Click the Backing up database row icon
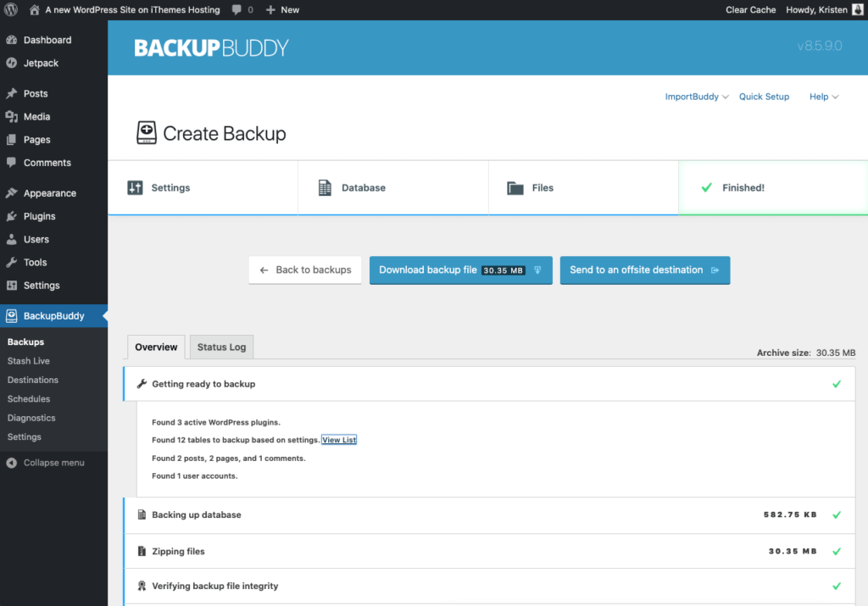 pyautogui.click(x=142, y=514)
